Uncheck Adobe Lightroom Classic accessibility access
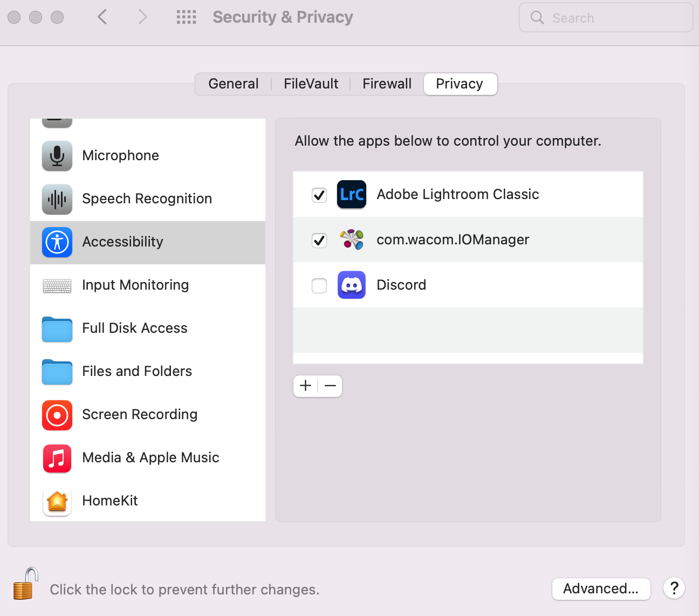 (x=319, y=195)
